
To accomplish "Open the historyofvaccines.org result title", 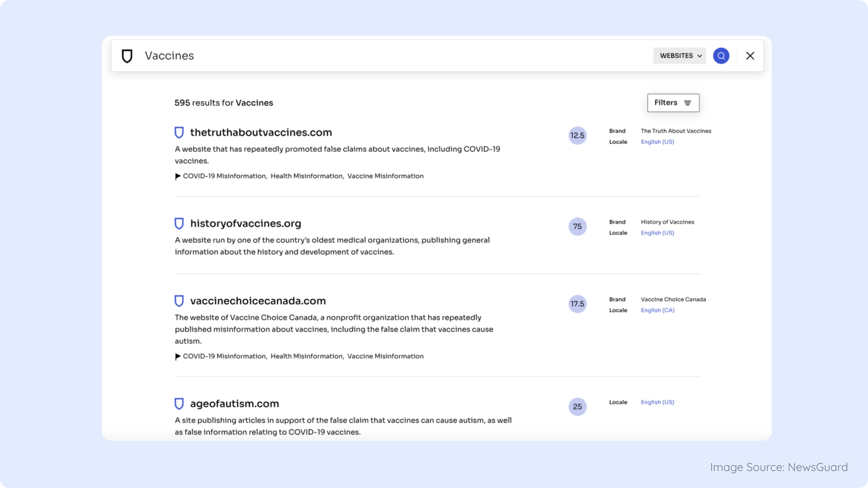I will pos(246,223).
